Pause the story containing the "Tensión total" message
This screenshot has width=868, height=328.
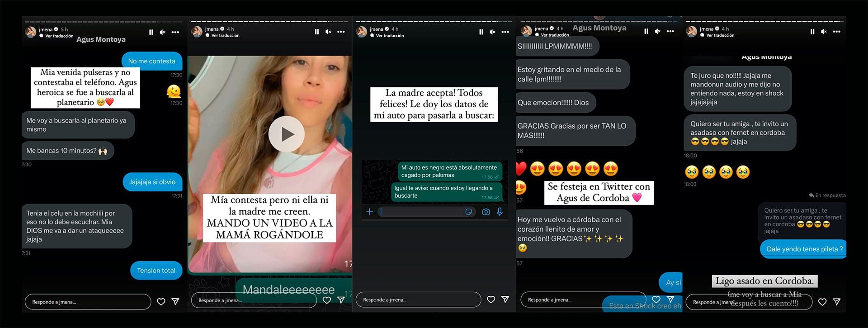pos(151,32)
